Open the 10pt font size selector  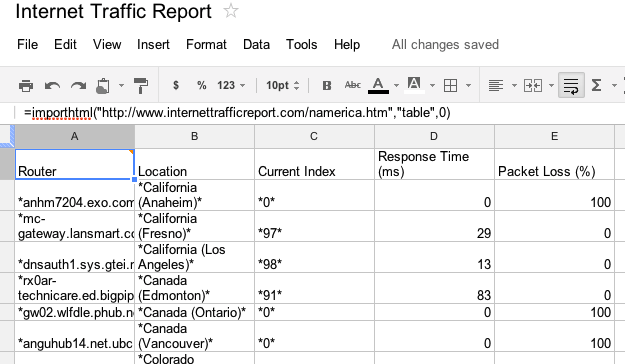283,85
